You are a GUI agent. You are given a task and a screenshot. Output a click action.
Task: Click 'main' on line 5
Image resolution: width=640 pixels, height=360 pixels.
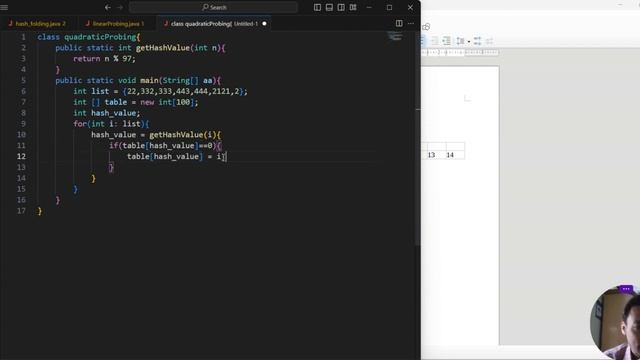tap(149, 80)
